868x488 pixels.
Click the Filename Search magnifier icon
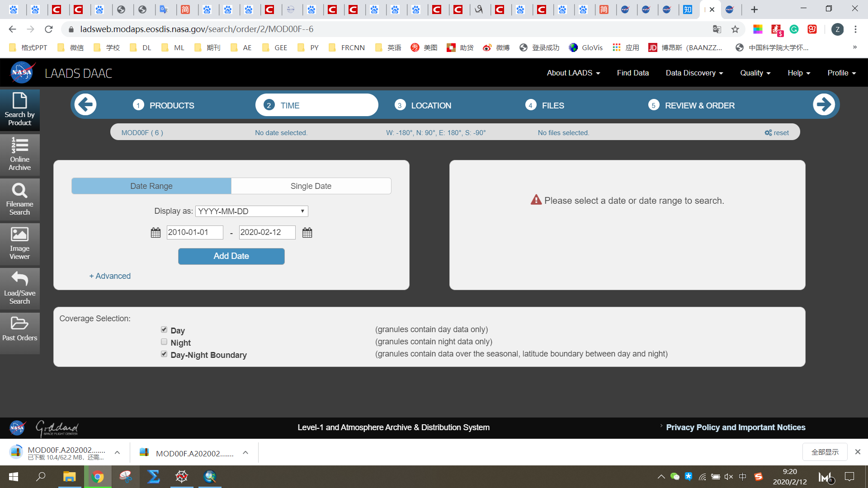[x=19, y=190]
